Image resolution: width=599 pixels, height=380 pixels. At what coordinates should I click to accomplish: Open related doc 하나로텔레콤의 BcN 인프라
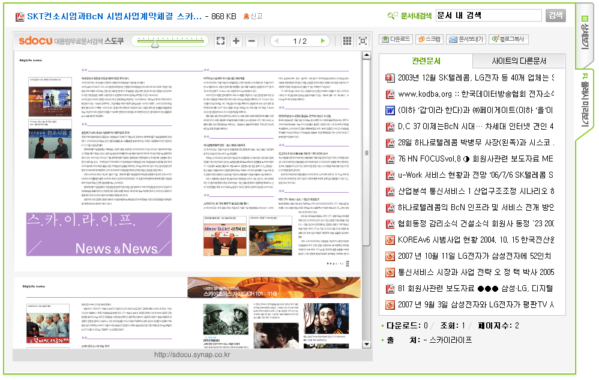[475, 208]
